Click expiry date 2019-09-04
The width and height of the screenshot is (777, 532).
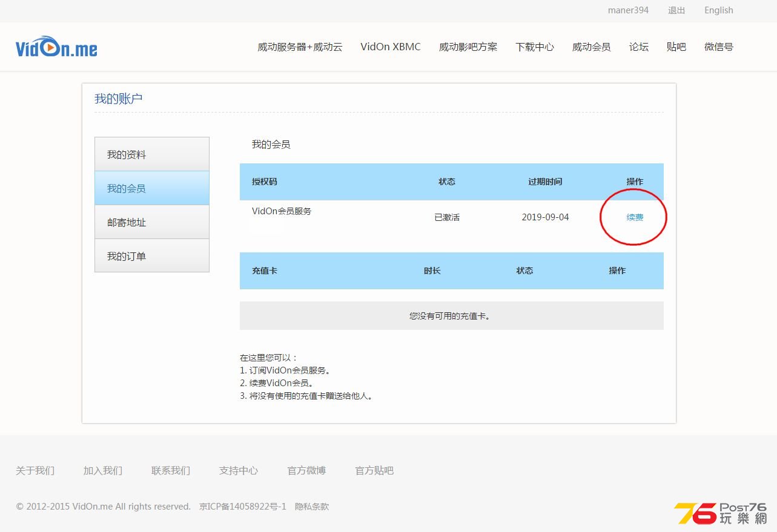point(545,217)
